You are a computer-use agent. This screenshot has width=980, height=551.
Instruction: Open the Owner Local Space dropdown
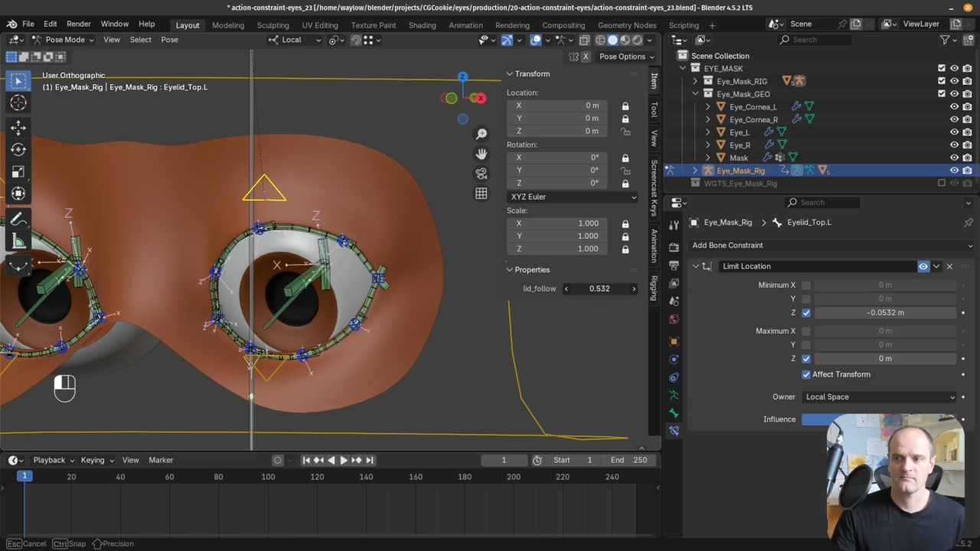[x=880, y=396]
